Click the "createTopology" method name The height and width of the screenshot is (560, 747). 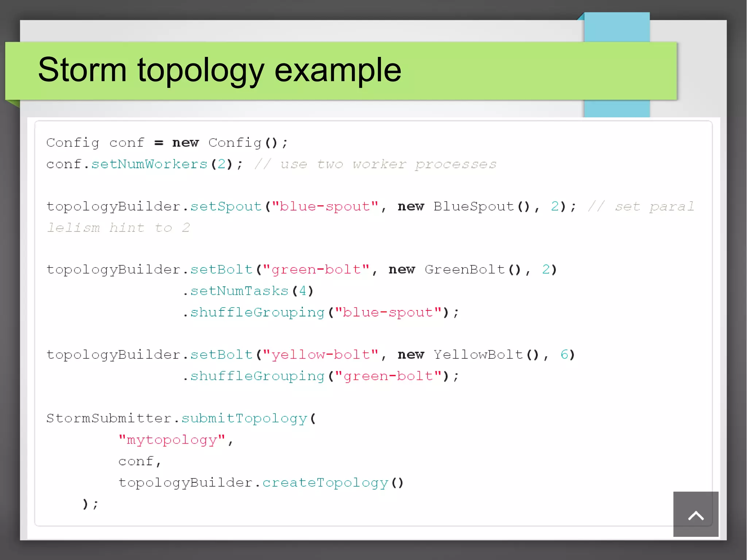point(325,483)
